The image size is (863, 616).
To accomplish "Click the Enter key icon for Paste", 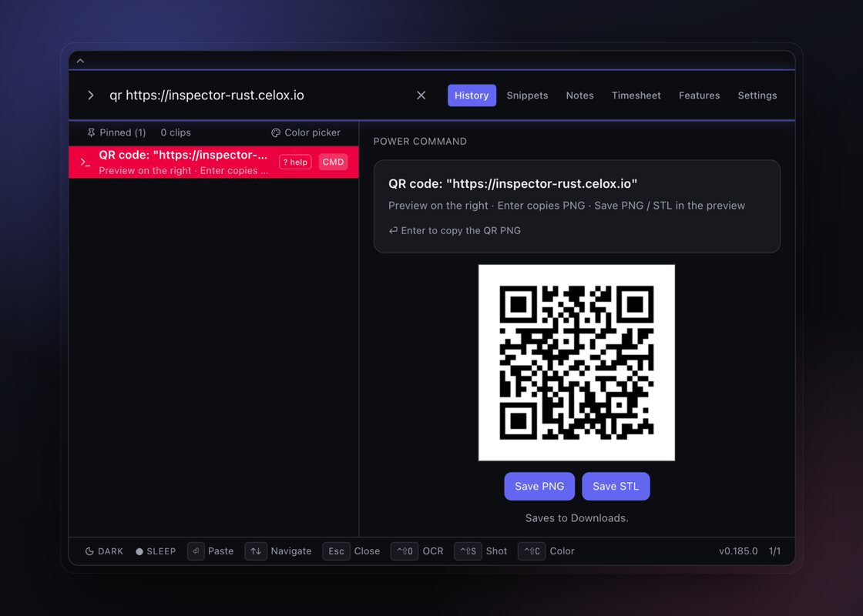I will pos(196,551).
